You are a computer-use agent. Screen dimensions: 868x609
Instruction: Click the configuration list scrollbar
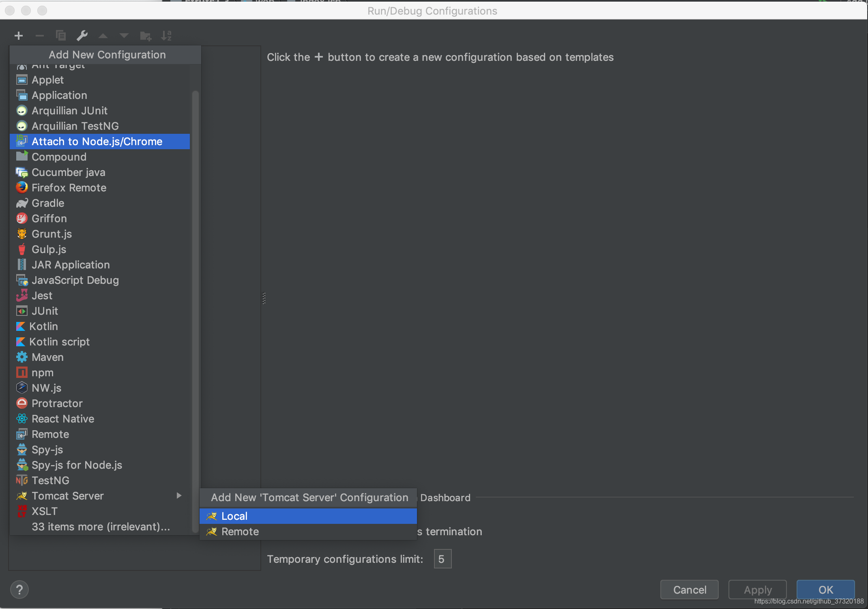coord(195,311)
